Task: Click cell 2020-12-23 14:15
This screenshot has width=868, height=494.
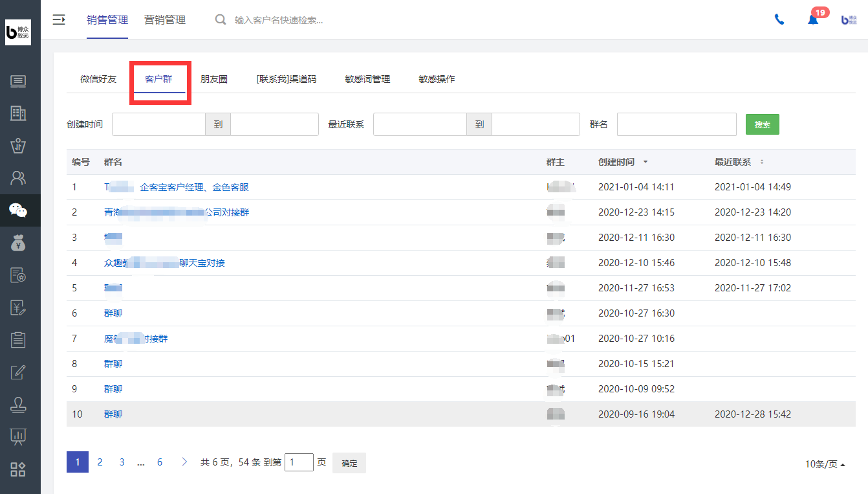Action: [636, 212]
